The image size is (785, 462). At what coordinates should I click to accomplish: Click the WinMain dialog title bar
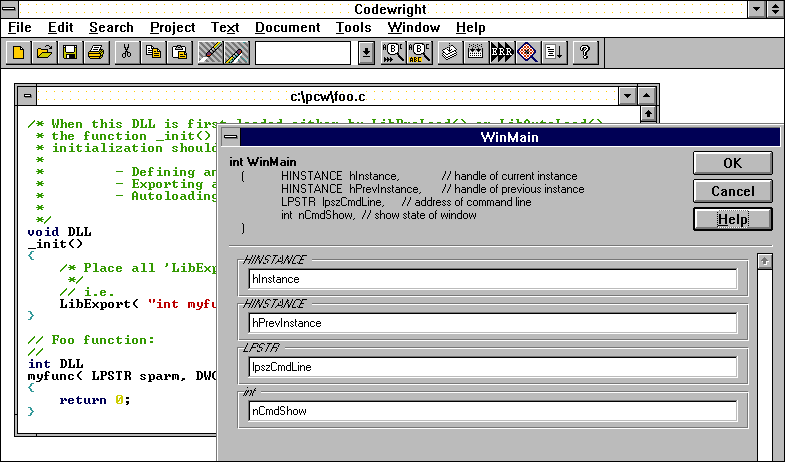[x=510, y=137]
